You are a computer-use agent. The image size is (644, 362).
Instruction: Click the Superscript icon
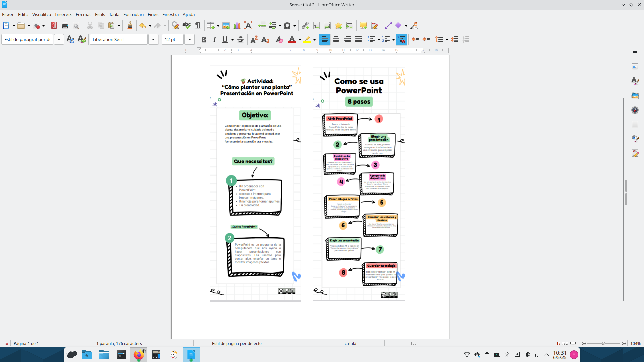click(x=254, y=40)
